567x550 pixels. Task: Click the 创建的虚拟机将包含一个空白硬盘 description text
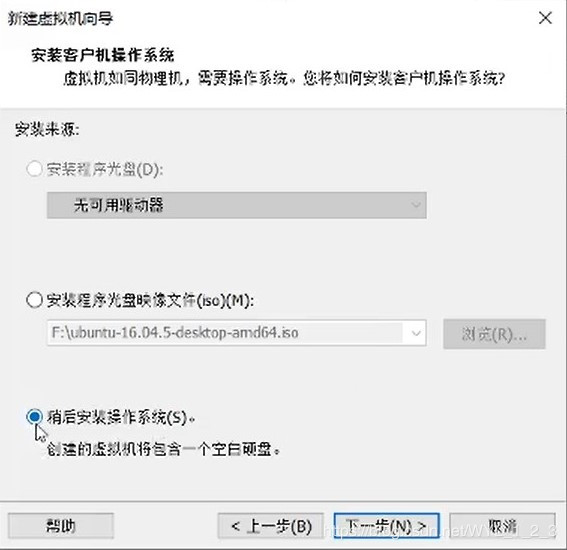163,449
